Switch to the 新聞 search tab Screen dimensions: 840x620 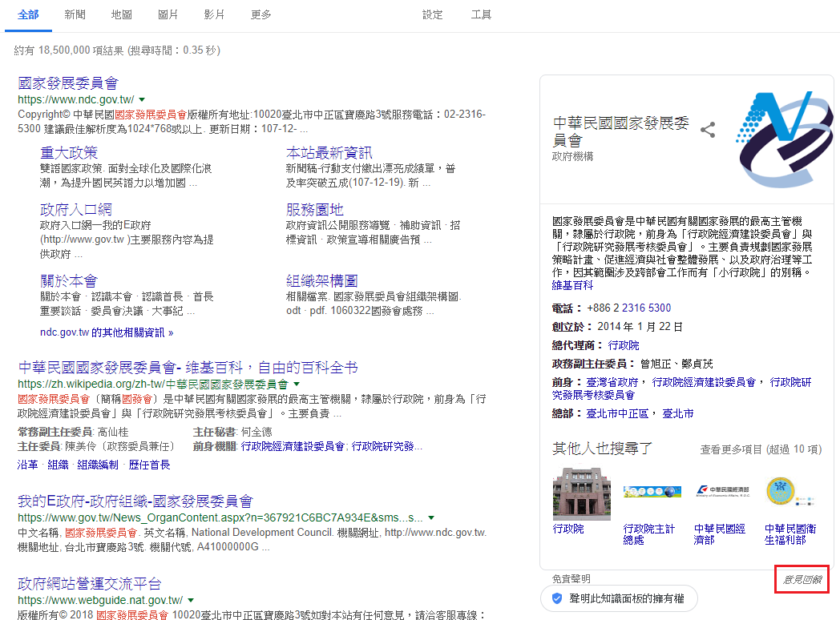tap(75, 14)
